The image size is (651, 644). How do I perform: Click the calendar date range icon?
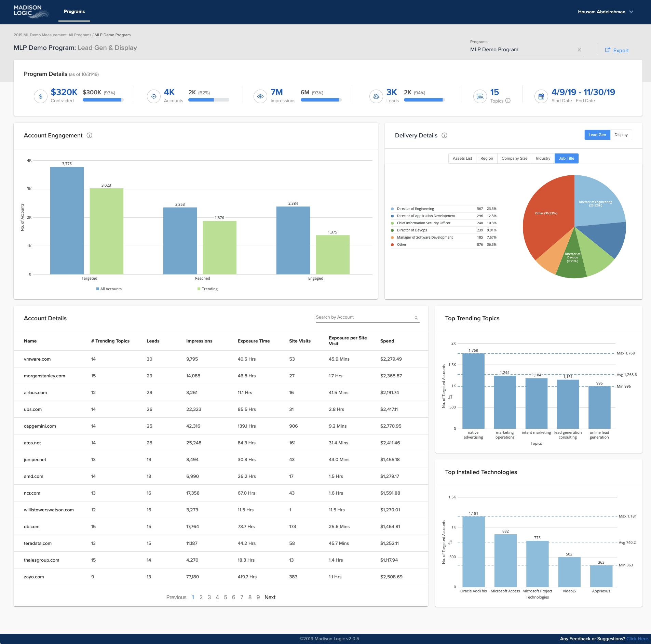click(541, 96)
